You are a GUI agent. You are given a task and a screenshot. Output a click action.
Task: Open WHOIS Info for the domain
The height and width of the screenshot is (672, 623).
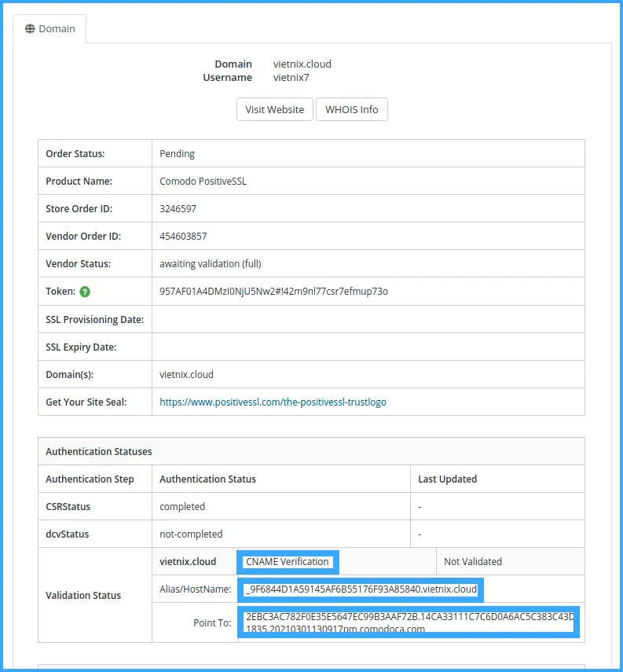point(351,109)
